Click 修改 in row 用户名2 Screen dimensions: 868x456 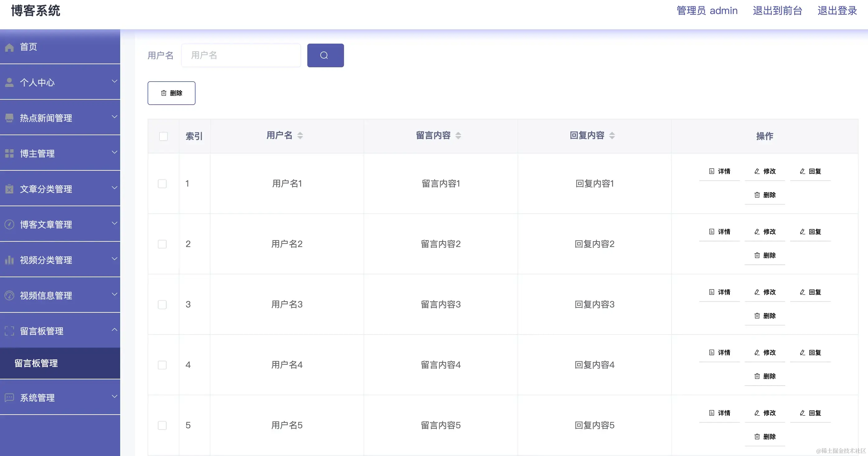(x=765, y=231)
